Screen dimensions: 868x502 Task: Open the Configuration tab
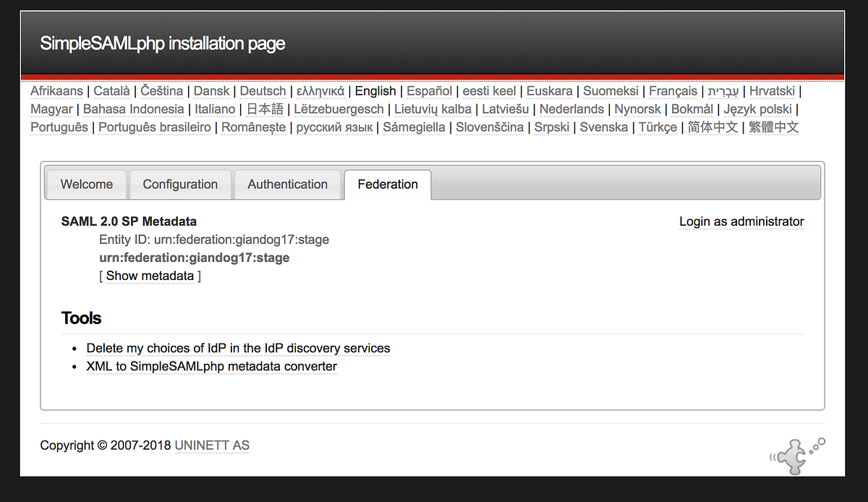(180, 184)
